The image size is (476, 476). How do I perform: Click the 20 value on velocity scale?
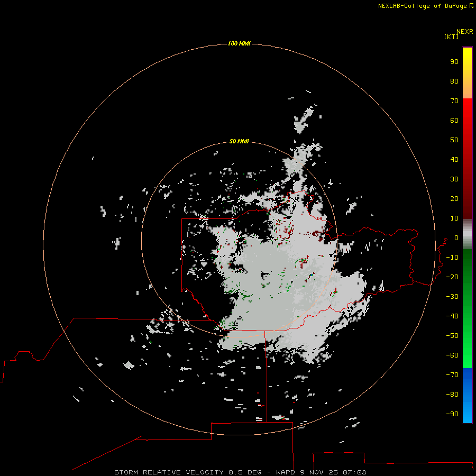[454, 198]
